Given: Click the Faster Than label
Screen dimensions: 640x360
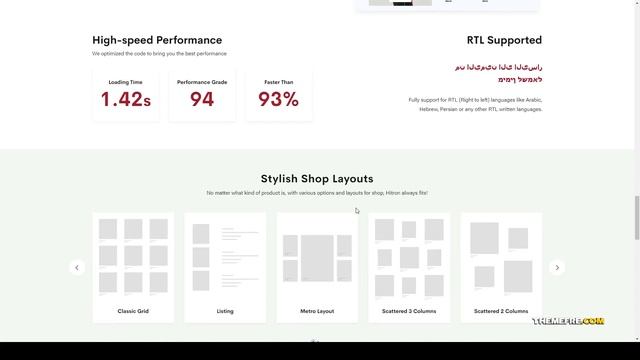Looking at the screenshot, I should 279,82.
